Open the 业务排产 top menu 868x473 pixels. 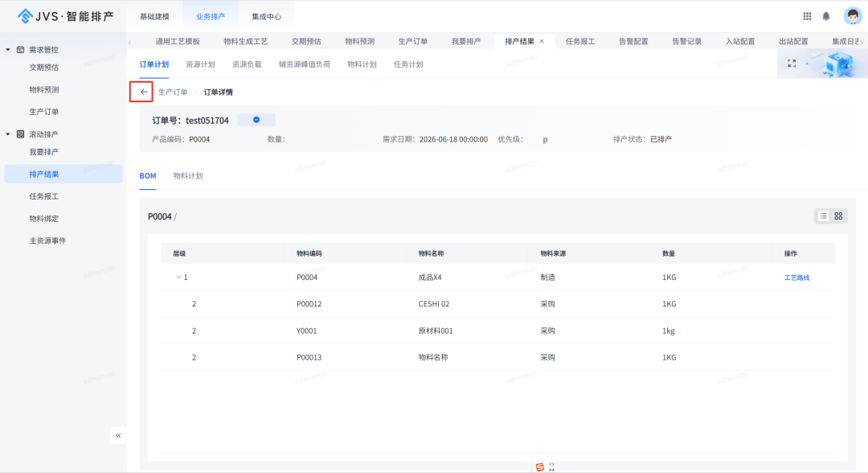pyautogui.click(x=211, y=17)
